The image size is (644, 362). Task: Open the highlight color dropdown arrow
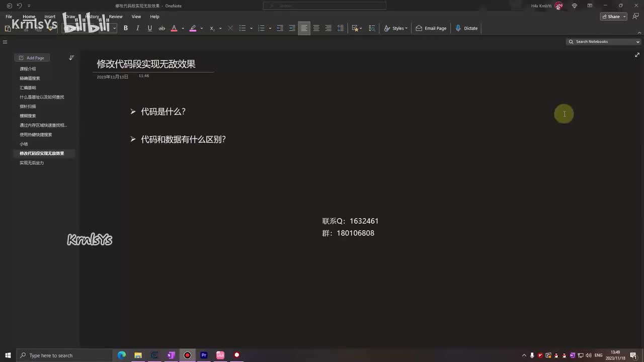(x=201, y=28)
